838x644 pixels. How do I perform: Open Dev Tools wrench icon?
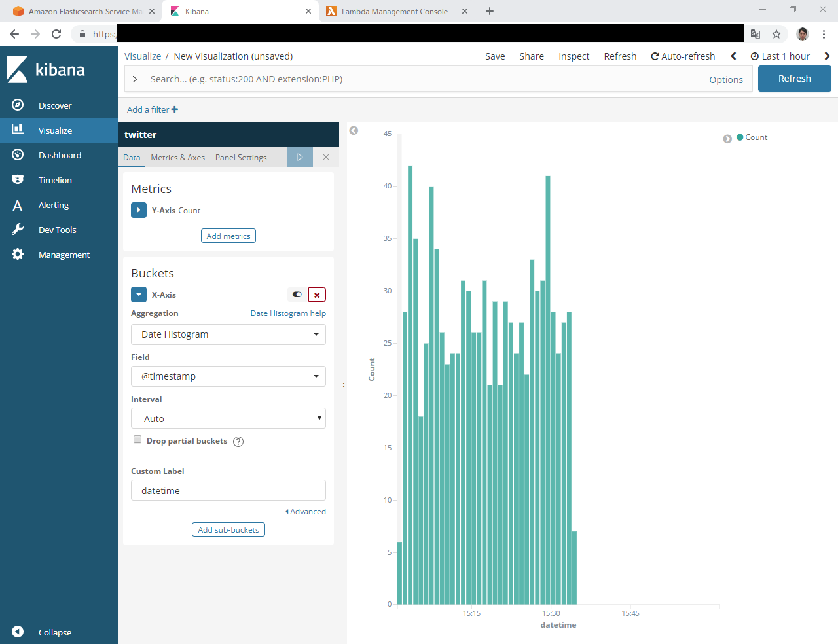pos(18,230)
